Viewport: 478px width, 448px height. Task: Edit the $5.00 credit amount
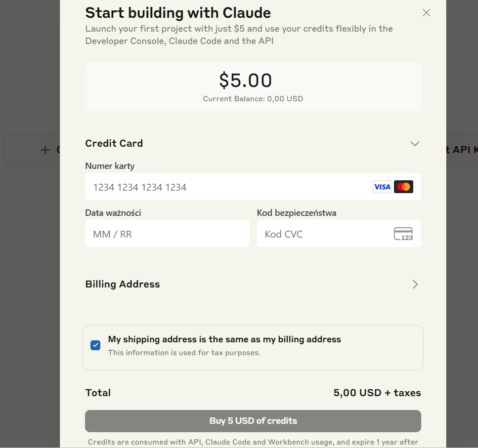[246, 80]
